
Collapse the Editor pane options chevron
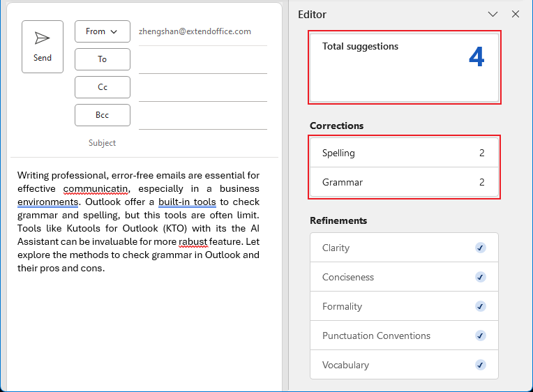coord(493,15)
